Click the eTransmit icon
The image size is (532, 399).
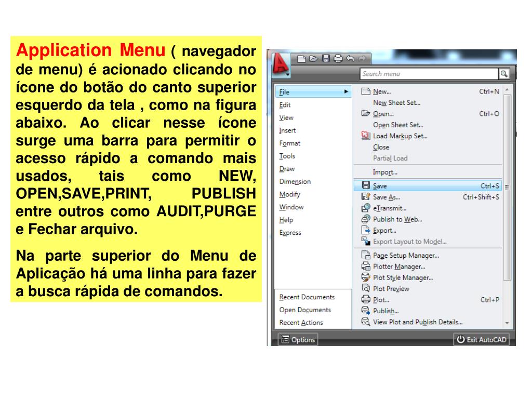[x=366, y=208]
